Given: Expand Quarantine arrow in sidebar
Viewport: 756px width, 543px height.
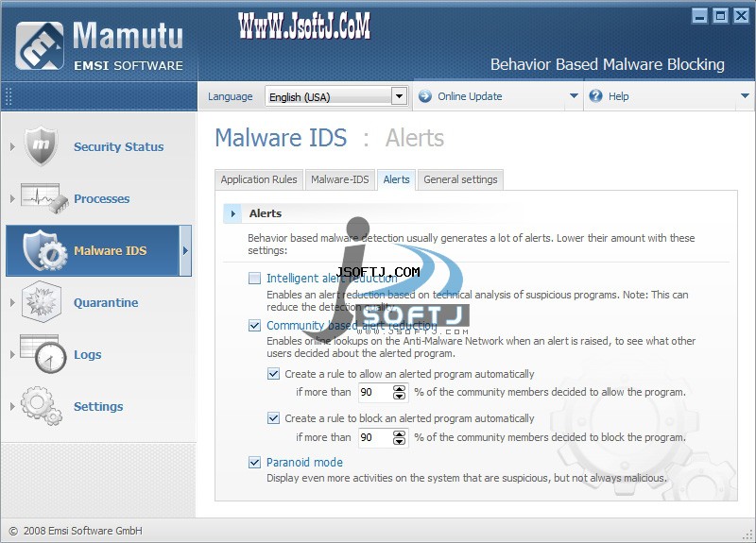Looking at the screenshot, I should tap(12, 302).
